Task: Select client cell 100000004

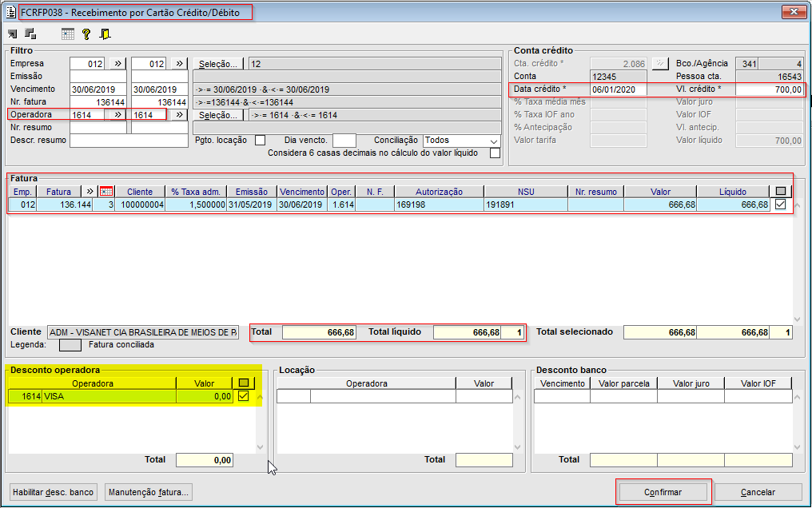Action: click(140, 204)
